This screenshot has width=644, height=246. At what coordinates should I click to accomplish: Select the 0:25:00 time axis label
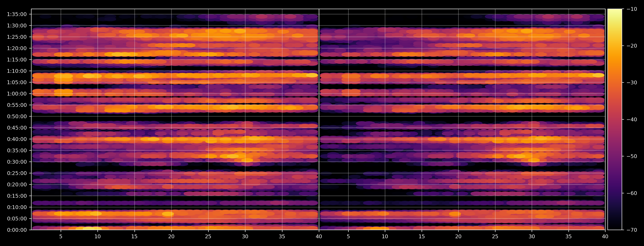pos(17,173)
